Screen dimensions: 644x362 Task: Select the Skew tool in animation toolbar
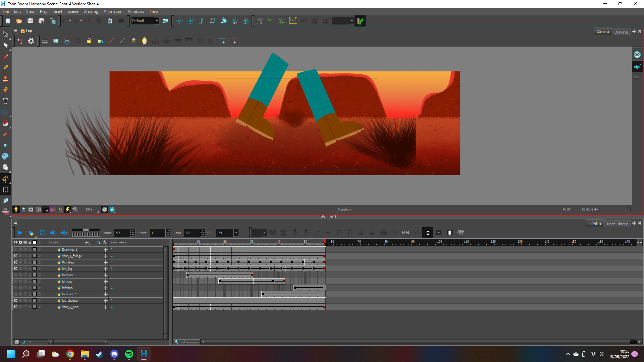tap(213, 21)
